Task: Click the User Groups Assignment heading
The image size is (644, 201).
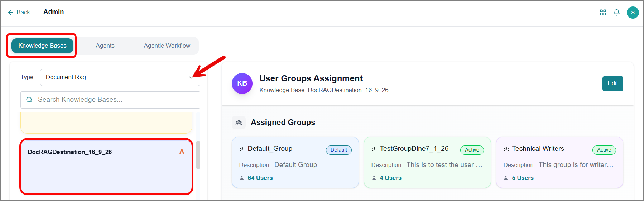Action: point(311,78)
